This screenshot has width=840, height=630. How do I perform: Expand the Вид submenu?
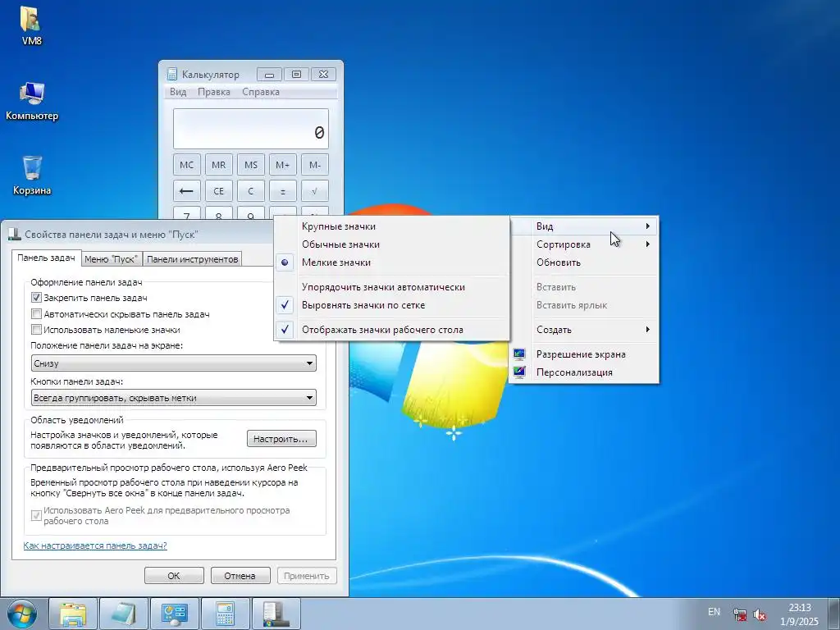pos(584,226)
